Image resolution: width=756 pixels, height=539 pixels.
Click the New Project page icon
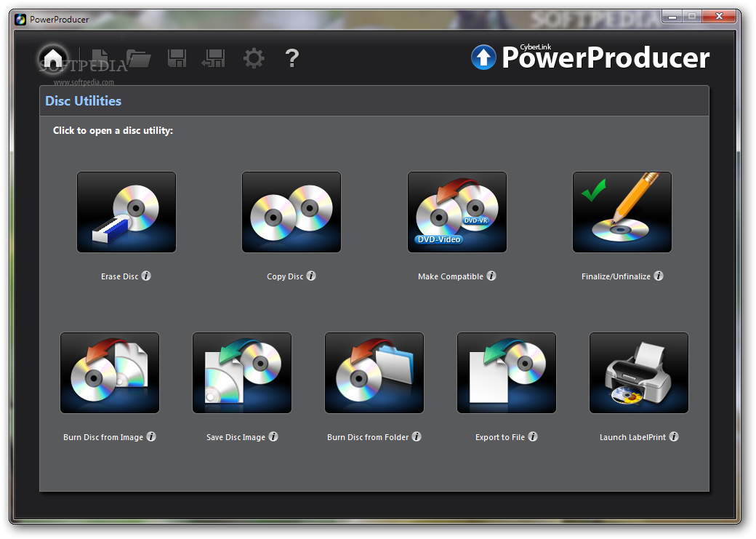100,58
